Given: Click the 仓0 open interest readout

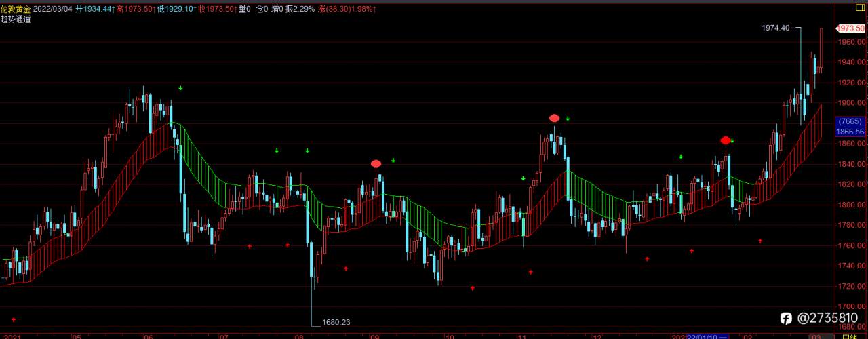Looking at the screenshot, I should [x=262, y=9].
